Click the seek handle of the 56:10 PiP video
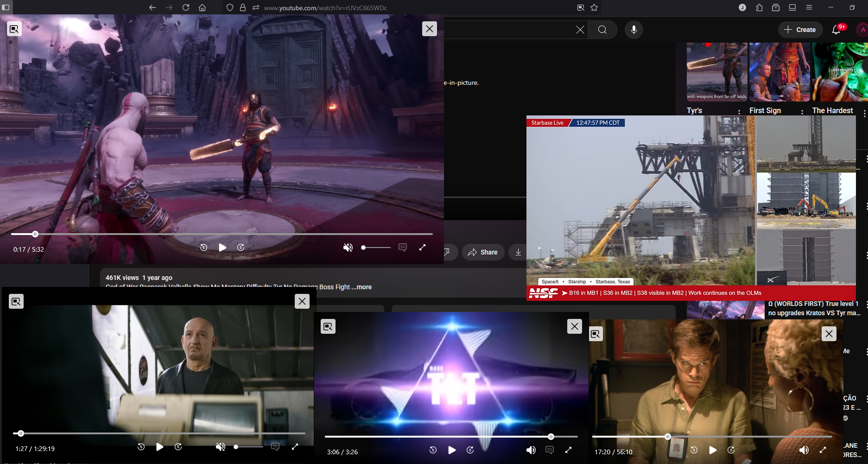Viewport: 868px width, 464px height. 668,437
